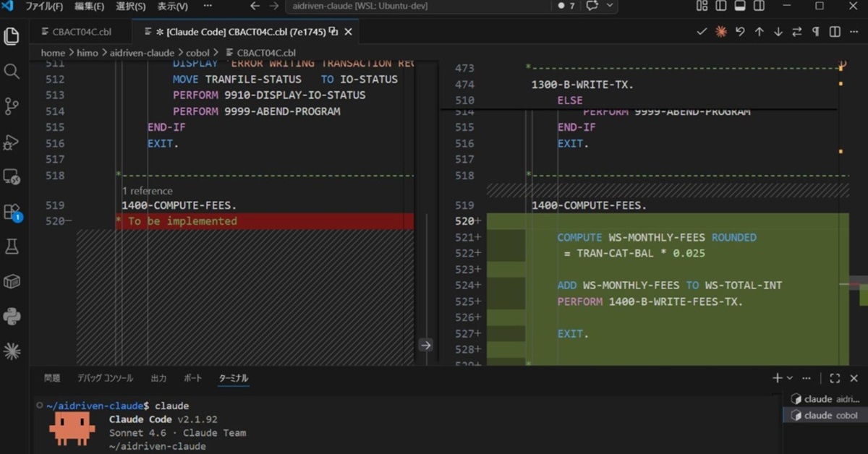Revert block with the diff gutter arrow

point(425,346)
